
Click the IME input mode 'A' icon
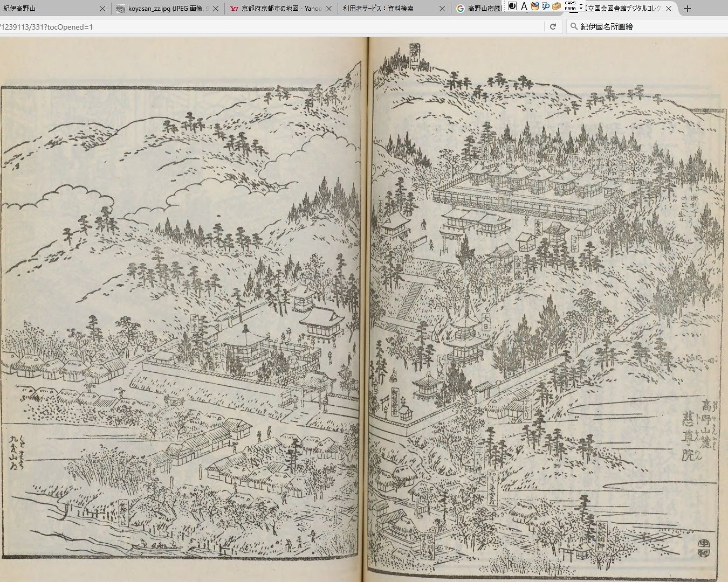524,6
